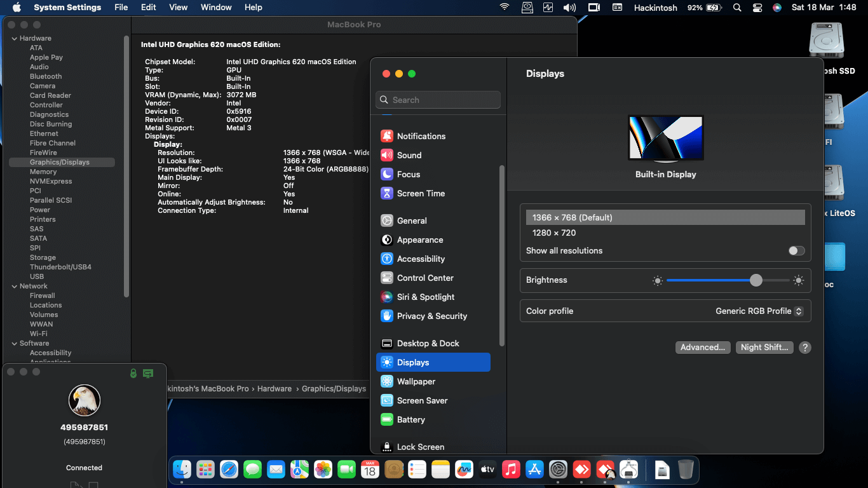Open Color profile Generic RGB Profile dropdown
868x488 pixels.
pos(759,311)
